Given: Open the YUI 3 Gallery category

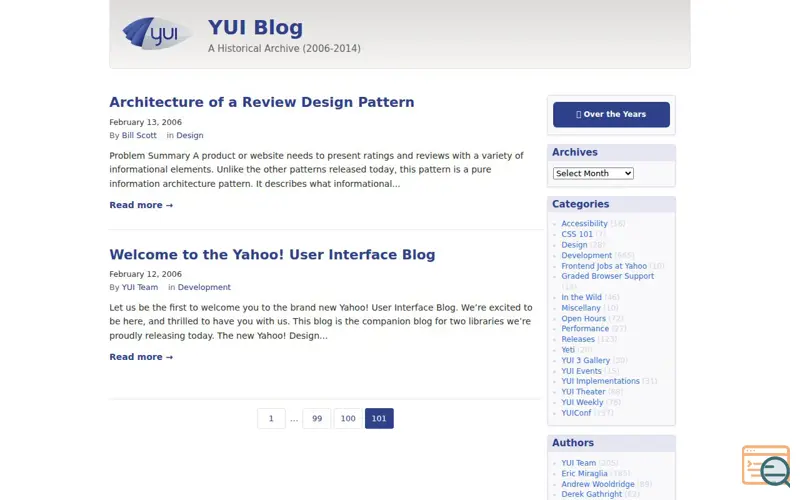Looking at the screenshot, I should [x=585, y=360].
